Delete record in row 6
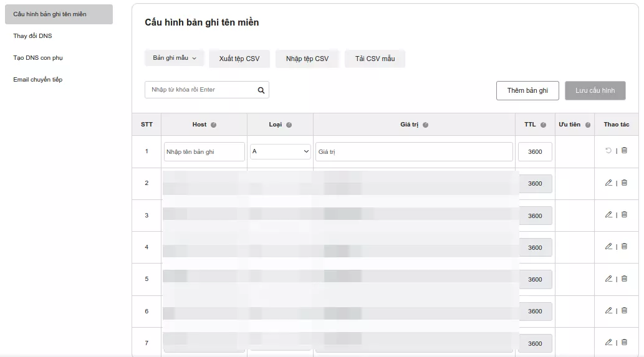Screen dimensions: 644x357 pos(624,310)
